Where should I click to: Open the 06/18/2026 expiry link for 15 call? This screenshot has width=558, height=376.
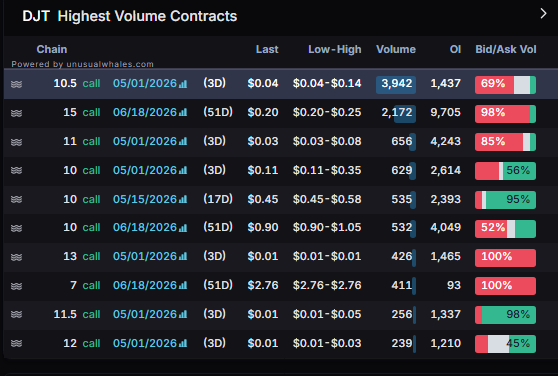coord(145,112)
